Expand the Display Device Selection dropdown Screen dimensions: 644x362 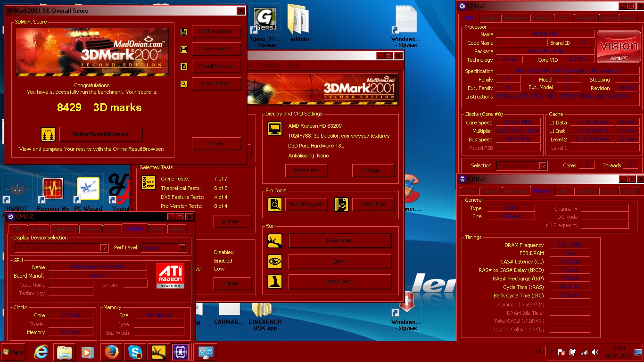point(104,248)
